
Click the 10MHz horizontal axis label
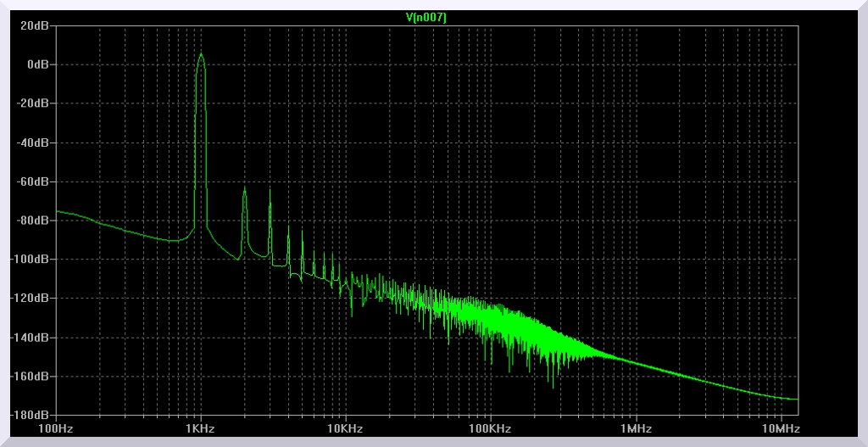[780, 428]
